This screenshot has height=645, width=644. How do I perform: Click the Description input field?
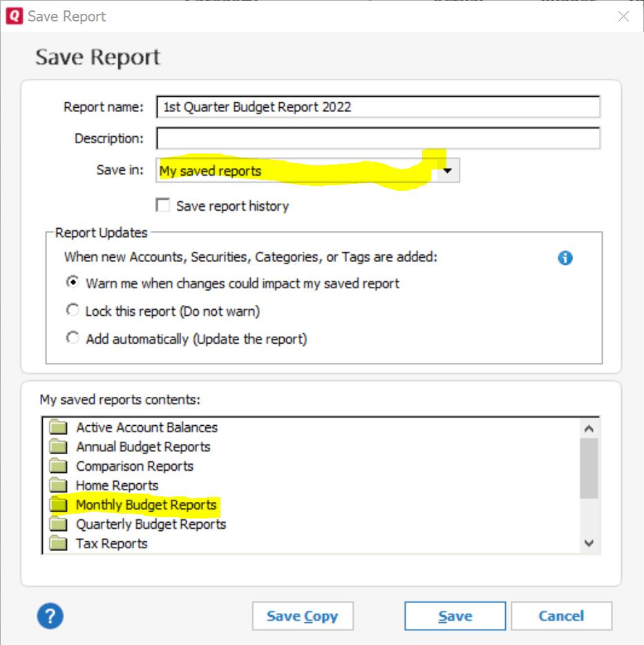click(378, 138)
